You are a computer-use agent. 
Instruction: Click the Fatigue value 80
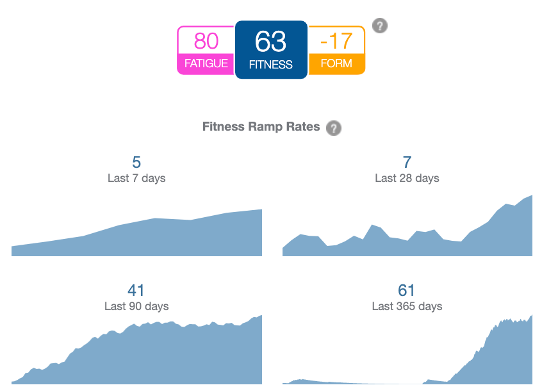click(206, 41)
